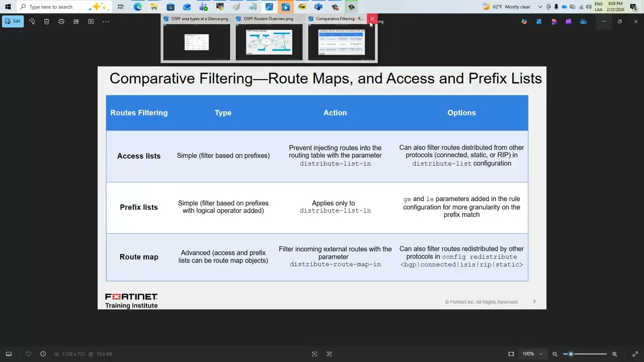The width and height of the screenshot is (644, 362).
Task: Open the See more three-dots menu
Action: pyautogui.click(x=106, y=22)
